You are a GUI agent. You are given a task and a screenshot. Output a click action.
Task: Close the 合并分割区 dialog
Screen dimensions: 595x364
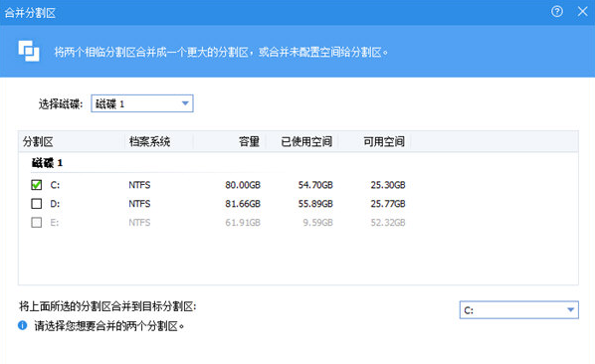click(582, 11)
